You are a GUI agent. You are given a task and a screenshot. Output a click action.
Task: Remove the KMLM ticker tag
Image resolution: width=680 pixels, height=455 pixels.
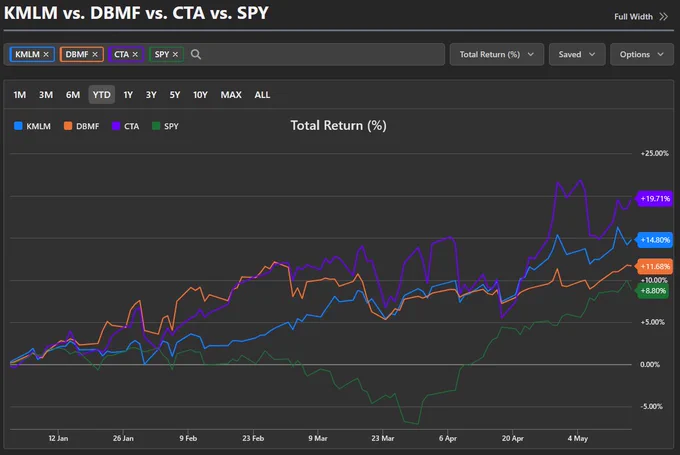(46, 54)
